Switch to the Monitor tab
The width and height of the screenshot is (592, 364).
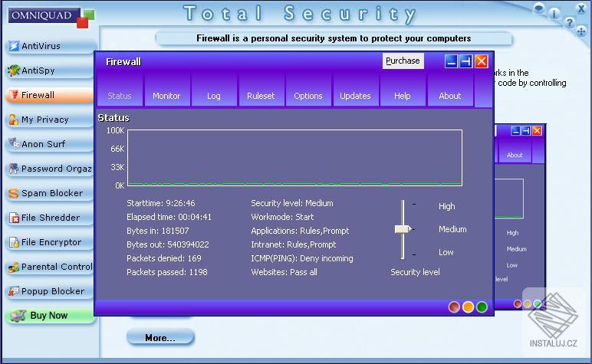pos(166,90)
